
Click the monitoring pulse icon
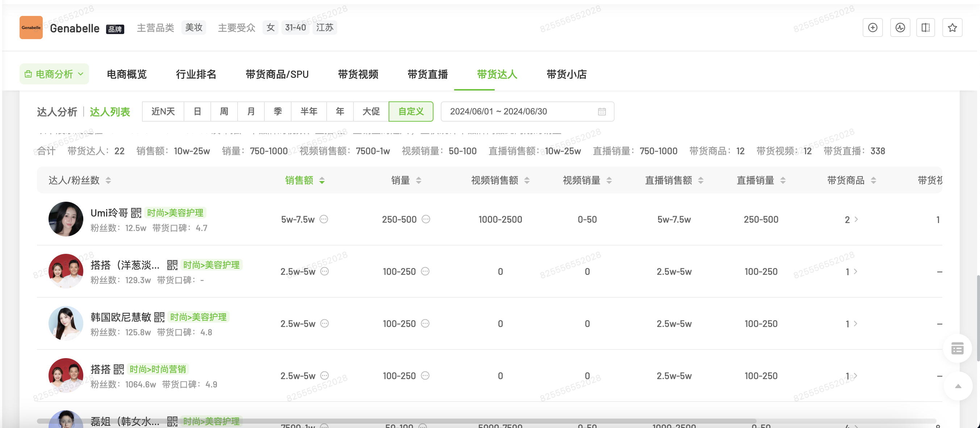[x=900, y=28]
